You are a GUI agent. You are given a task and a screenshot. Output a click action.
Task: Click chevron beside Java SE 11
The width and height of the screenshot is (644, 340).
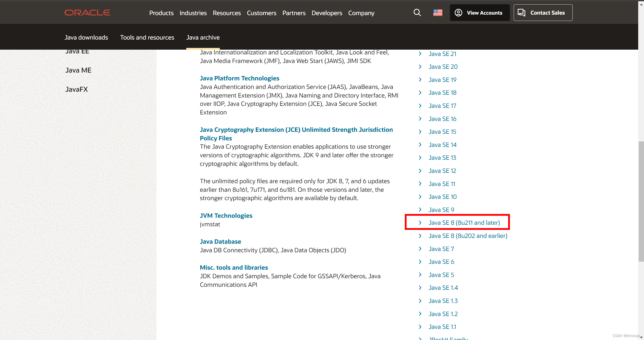420,184
